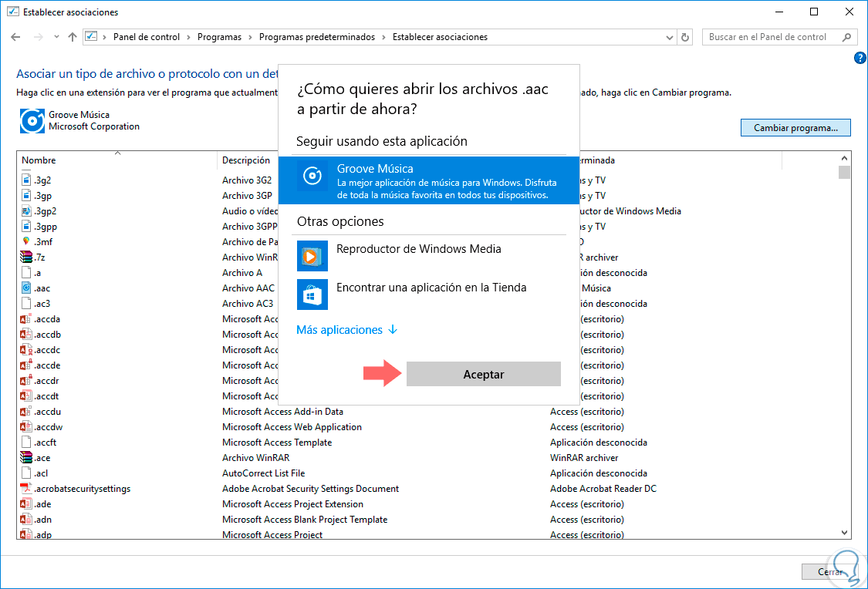Click 'AutoCorrect List File' description
This screenshot has height=589, width=868.
point(264,473)
